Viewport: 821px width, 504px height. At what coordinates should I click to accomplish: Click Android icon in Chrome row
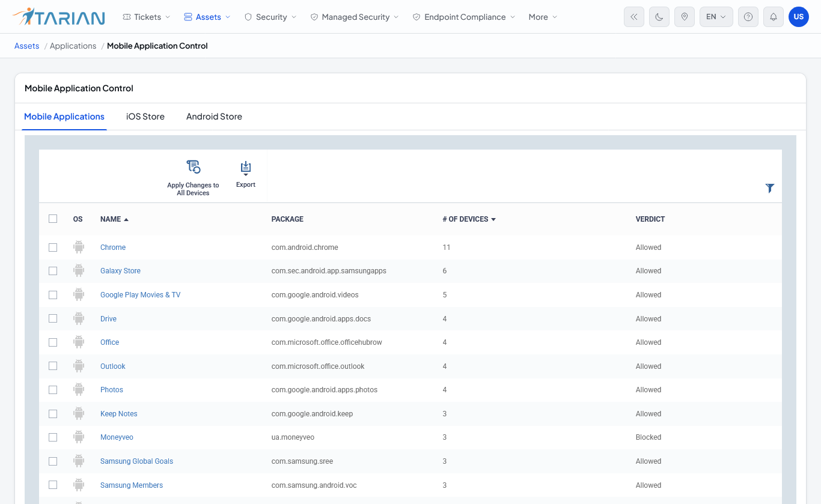click(79, 247)
